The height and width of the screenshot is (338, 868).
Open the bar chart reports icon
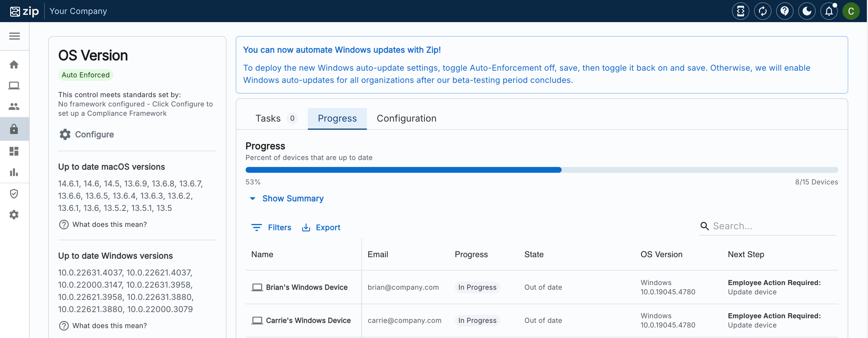(14, 172)
